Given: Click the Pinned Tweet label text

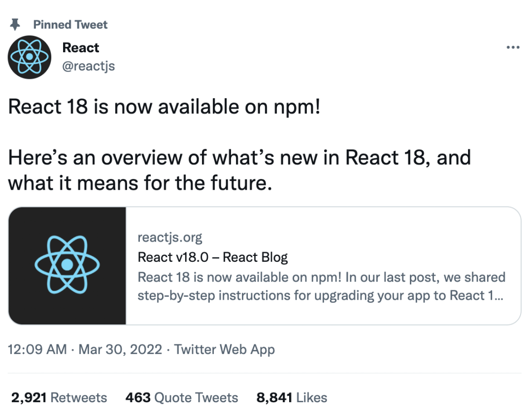Looking at the screenshot, I should pos(70,24).
